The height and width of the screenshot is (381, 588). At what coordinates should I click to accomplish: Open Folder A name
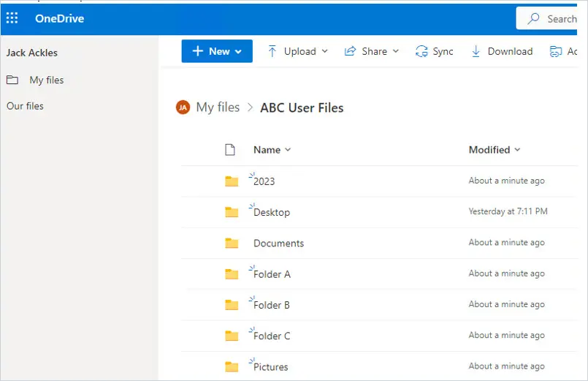tap(272, 274)
